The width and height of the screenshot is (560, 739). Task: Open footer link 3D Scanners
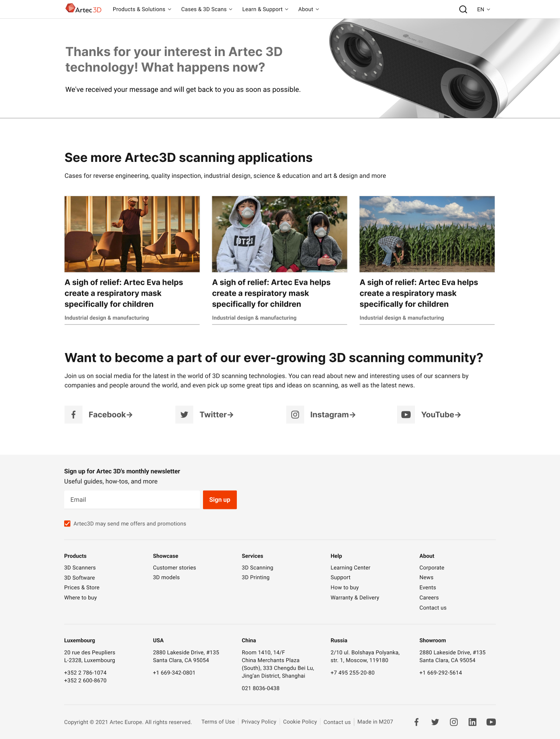pyautogui.click(x=80, y=568)
